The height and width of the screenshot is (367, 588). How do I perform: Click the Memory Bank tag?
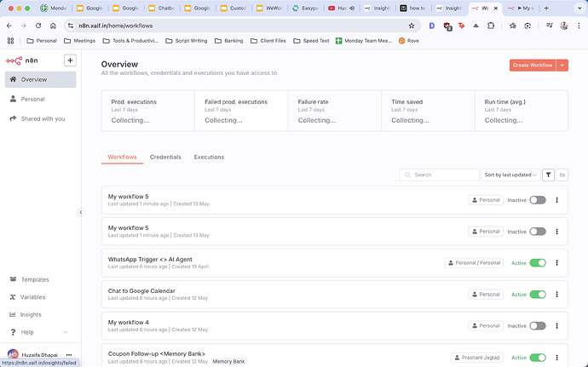click(x=228, y=361)
